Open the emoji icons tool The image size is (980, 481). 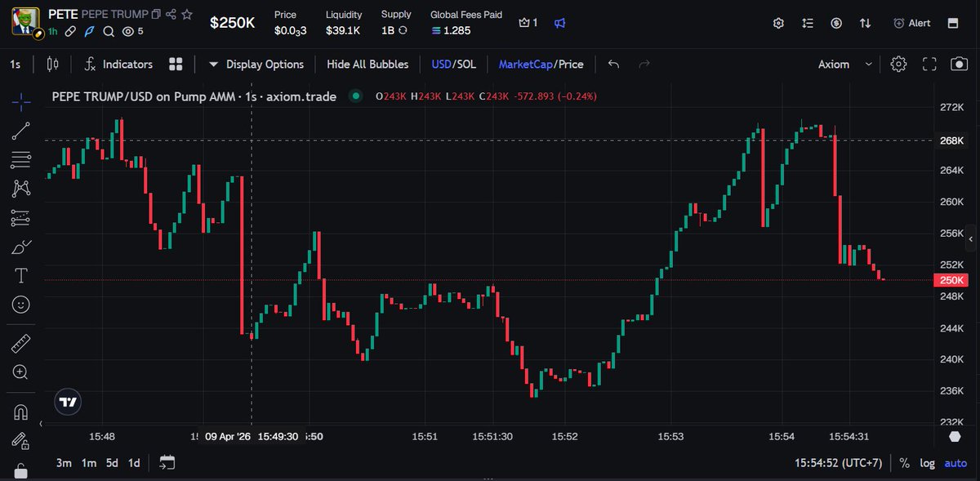pos(21,305)
